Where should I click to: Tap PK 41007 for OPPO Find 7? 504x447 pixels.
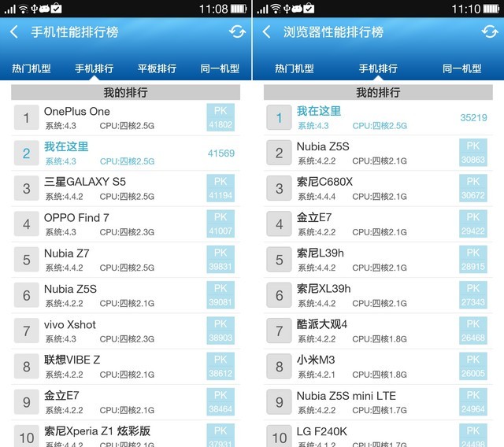220,223
